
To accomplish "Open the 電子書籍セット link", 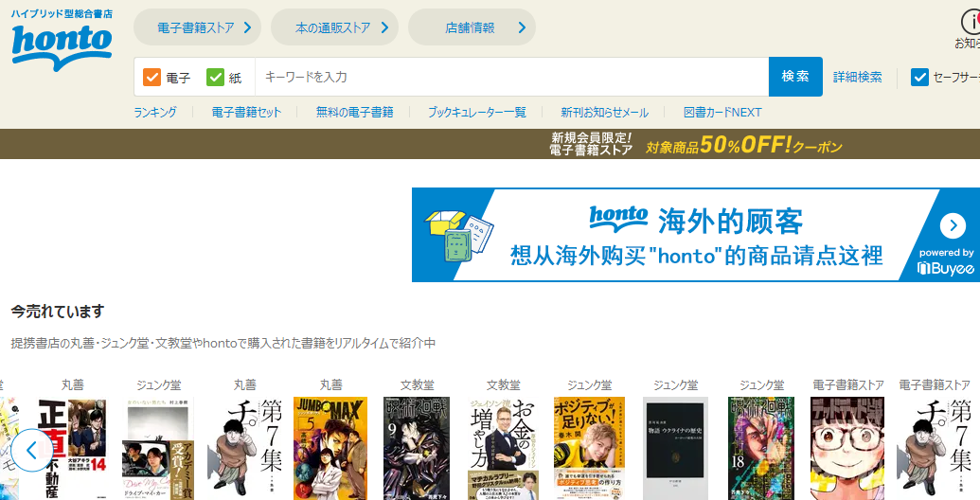I will coord(246,112).
